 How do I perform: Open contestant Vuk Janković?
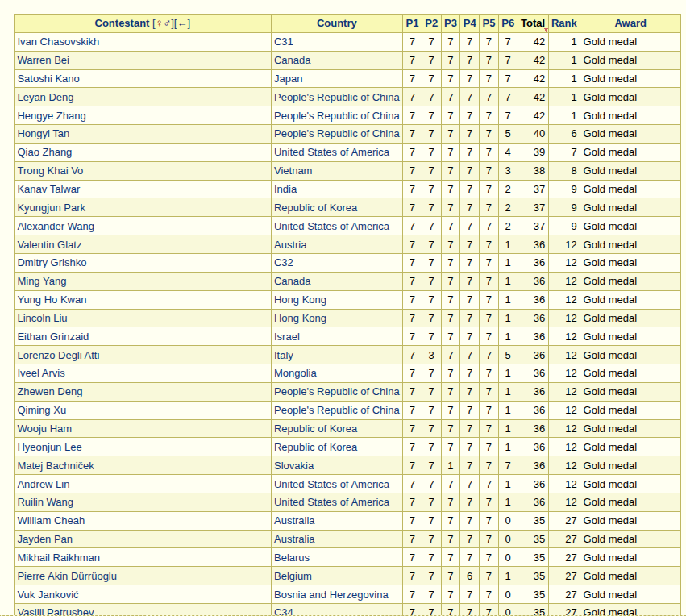pos(48,595)
